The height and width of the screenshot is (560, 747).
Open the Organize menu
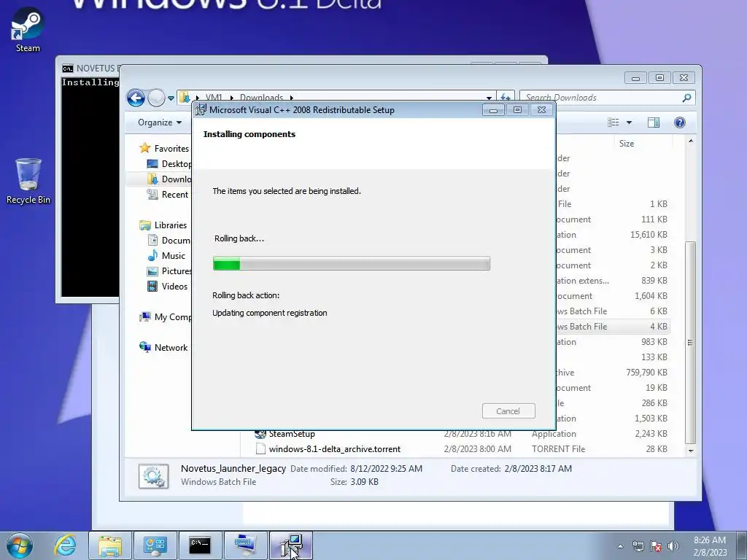(160, 122)
